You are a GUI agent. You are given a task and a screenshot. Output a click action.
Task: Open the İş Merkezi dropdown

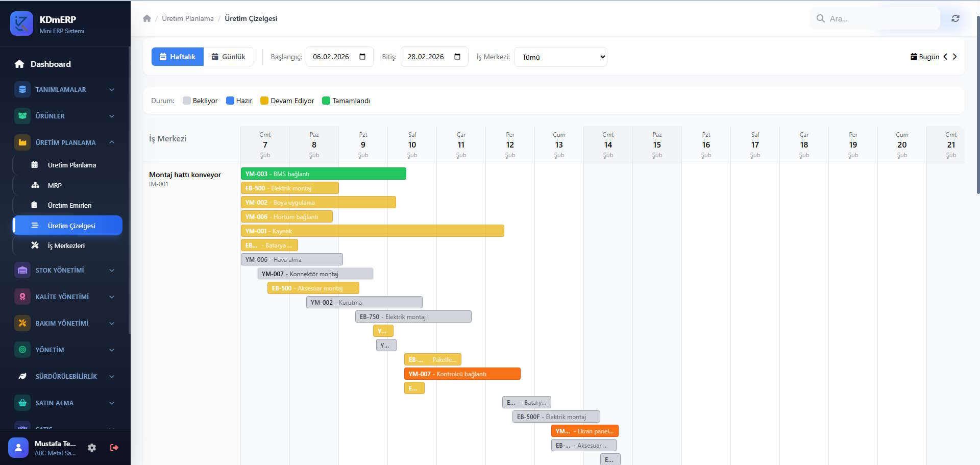point(560,57)
